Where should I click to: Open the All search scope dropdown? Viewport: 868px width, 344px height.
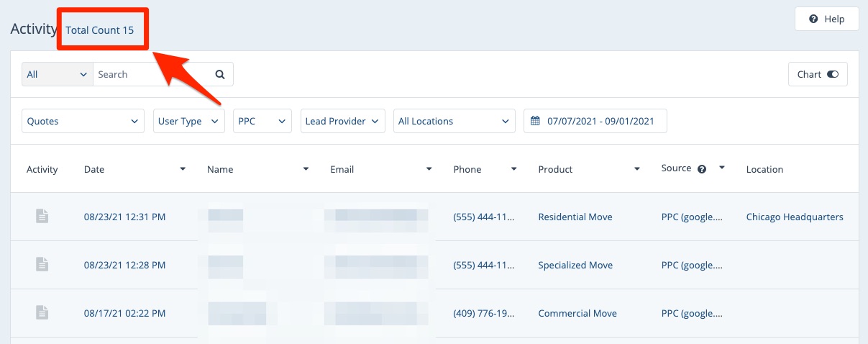tap(57, 74)
